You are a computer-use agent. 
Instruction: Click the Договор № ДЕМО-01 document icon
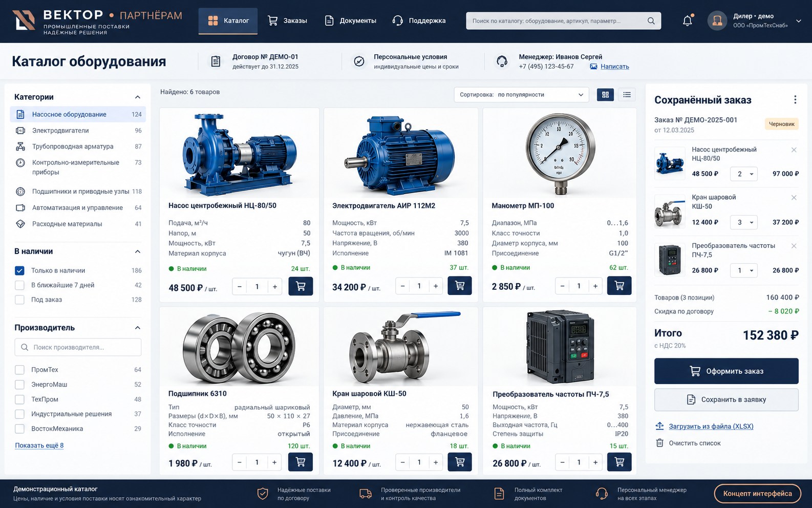[216, 61]
